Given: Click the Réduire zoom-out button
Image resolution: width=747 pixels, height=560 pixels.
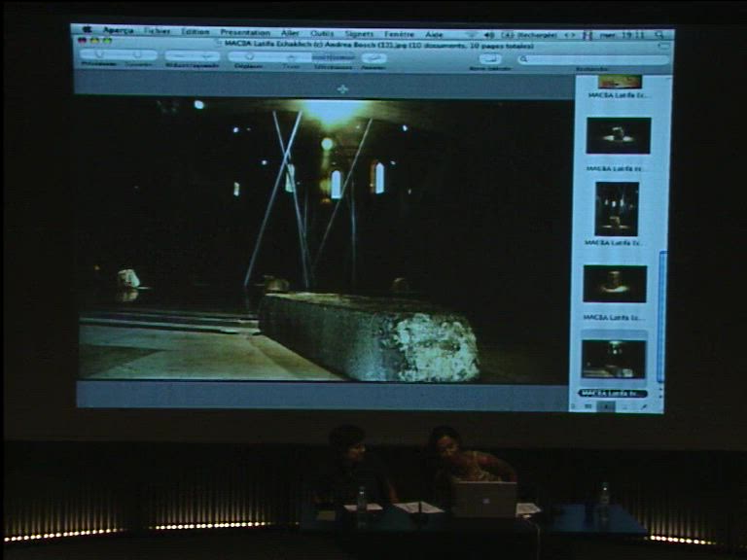Looking at the screenshot, I should 178,56.
